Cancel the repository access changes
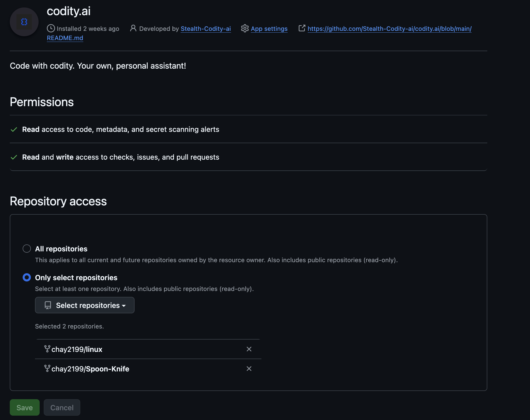This screenshot has height=420, width=530. [62, 407]
